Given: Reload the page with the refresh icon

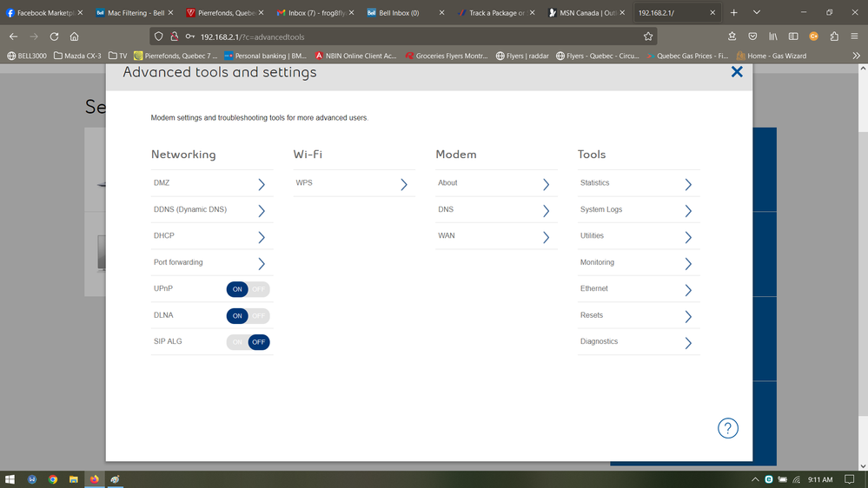Looking at the screenshot, I should tap(54, 36).
